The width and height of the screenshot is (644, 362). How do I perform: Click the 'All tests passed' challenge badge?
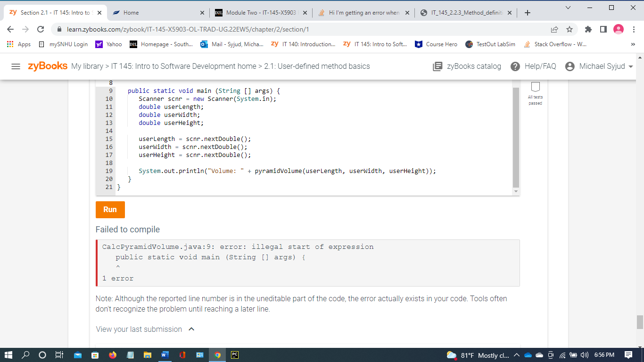pos(536,90)
